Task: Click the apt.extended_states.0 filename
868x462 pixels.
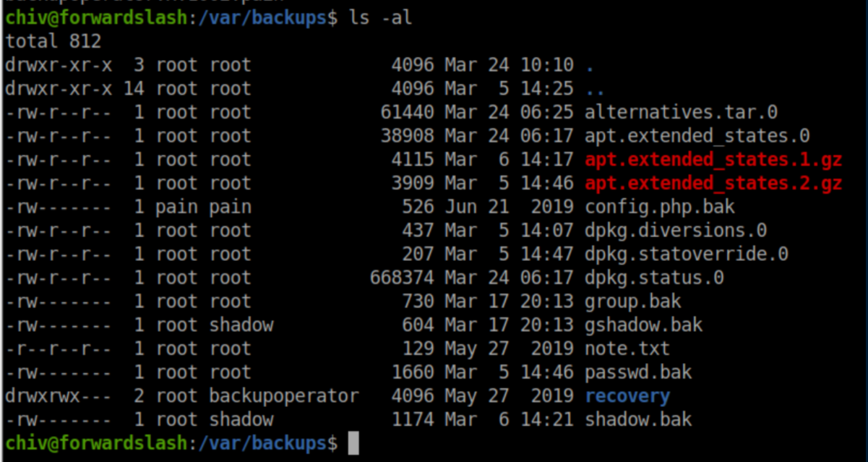Action: pyautogui.click(x=697, y=136)
